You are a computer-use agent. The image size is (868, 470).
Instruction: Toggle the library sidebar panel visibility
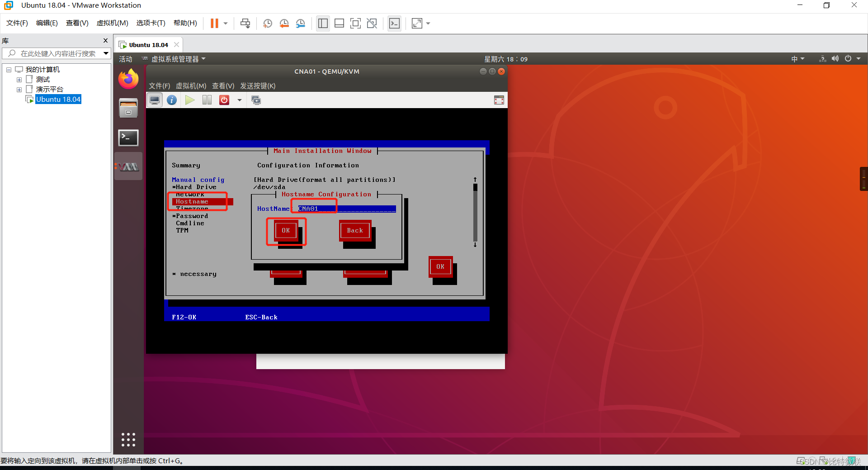click(323, 23)
